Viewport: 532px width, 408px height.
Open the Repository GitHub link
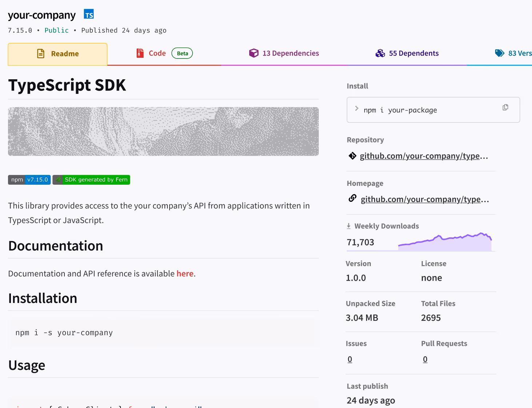[x=424, y=156]
